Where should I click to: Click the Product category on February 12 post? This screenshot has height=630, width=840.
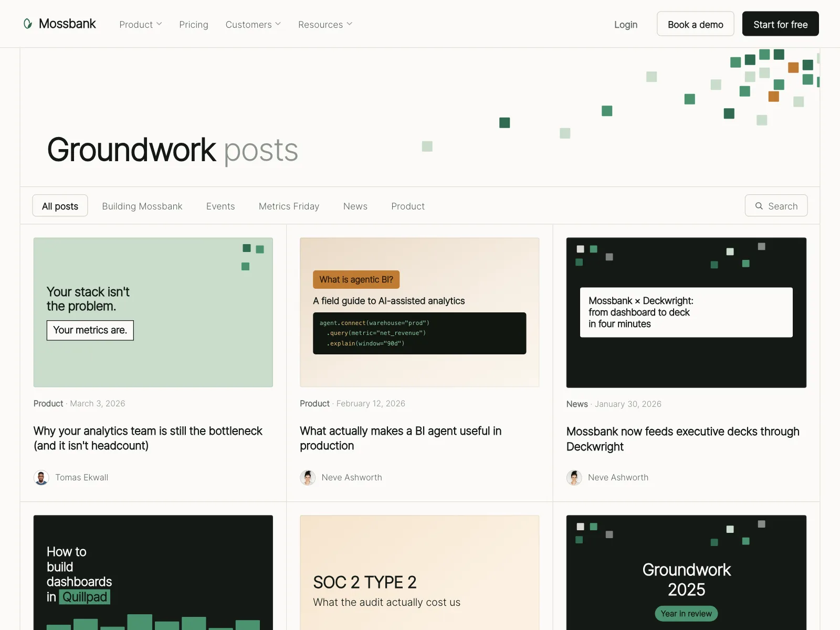314,404
